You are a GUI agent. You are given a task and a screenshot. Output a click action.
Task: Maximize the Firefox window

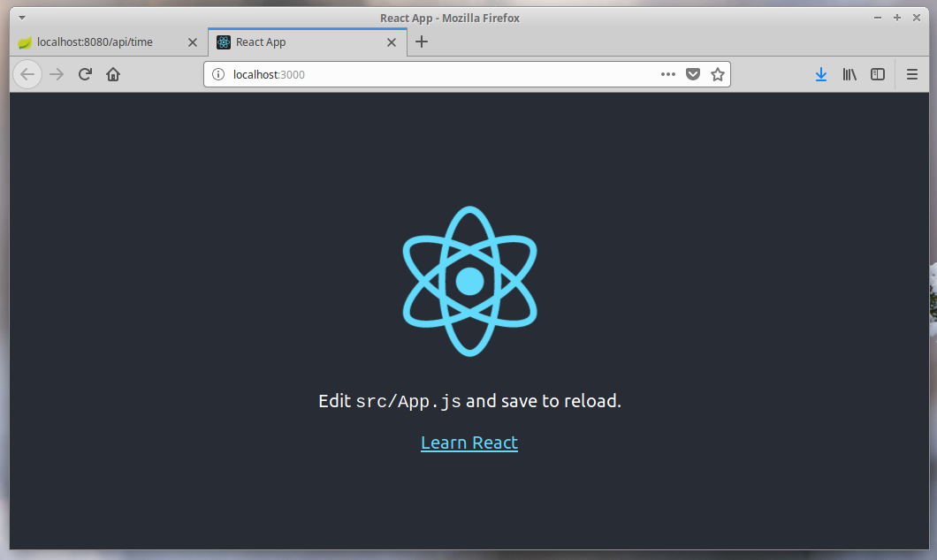(897, 18)
